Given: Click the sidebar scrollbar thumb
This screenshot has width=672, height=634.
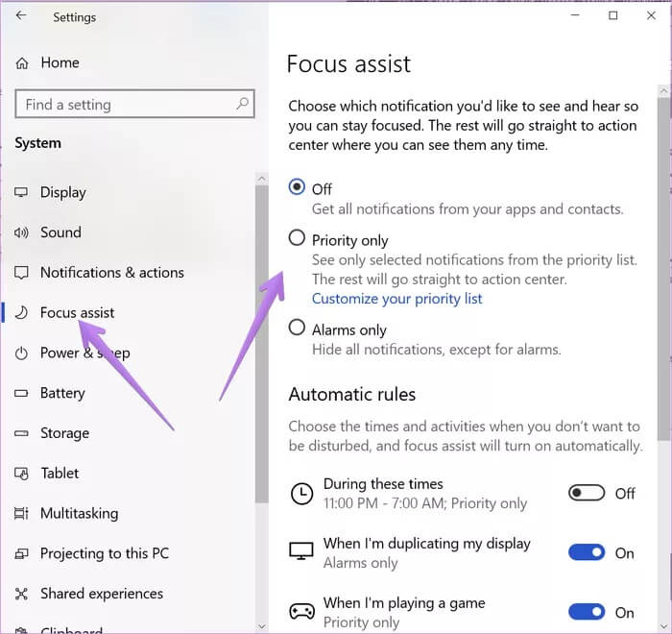Looking at the screenshot, I should point(261,344).
